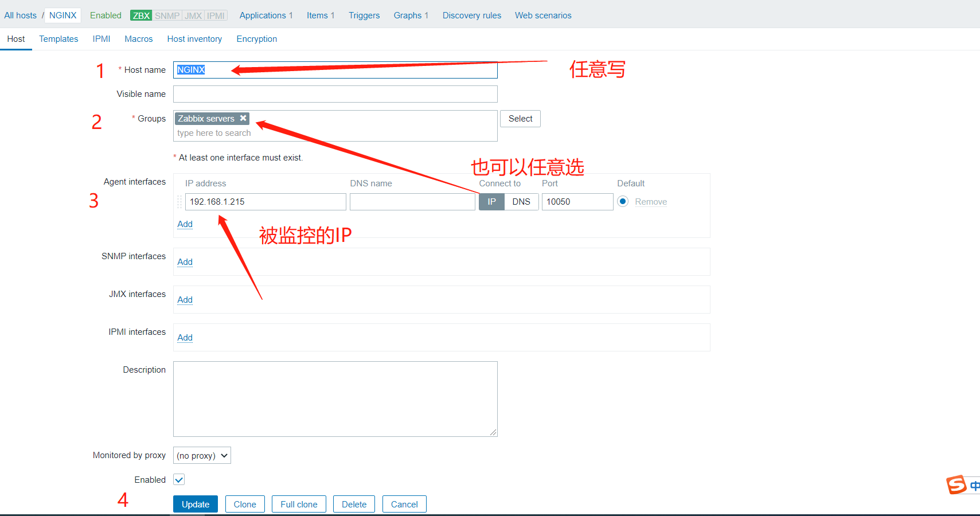Screen dimensions: 980x516
Task: Add an IPMI interface
Action: (185, 338)
